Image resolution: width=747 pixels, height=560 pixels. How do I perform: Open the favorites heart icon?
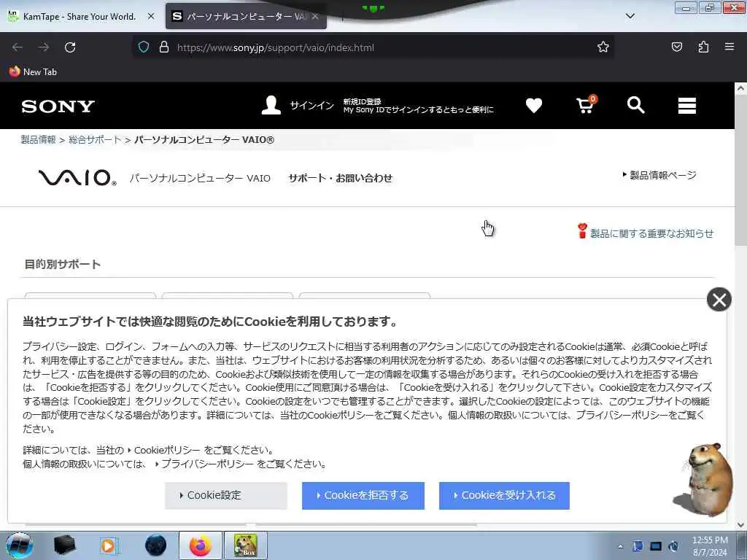tap(533, 105)
